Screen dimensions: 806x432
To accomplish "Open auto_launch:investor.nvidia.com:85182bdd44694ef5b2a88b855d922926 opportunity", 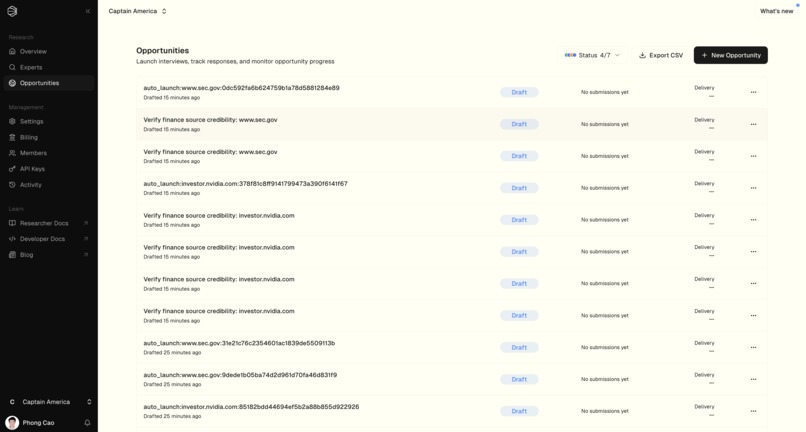I will [251, 407].
